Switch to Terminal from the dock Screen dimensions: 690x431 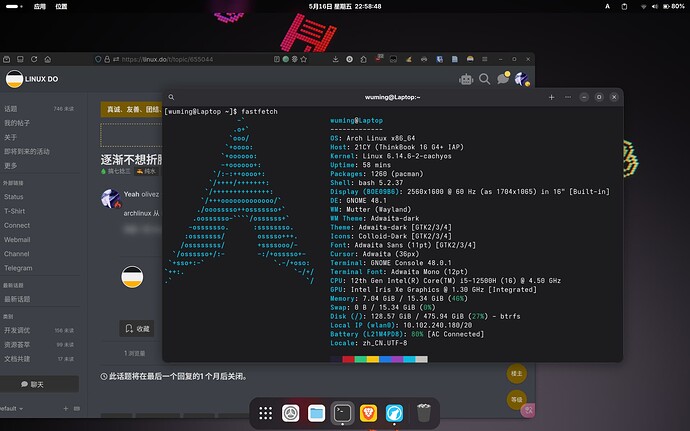click(342, 413)
